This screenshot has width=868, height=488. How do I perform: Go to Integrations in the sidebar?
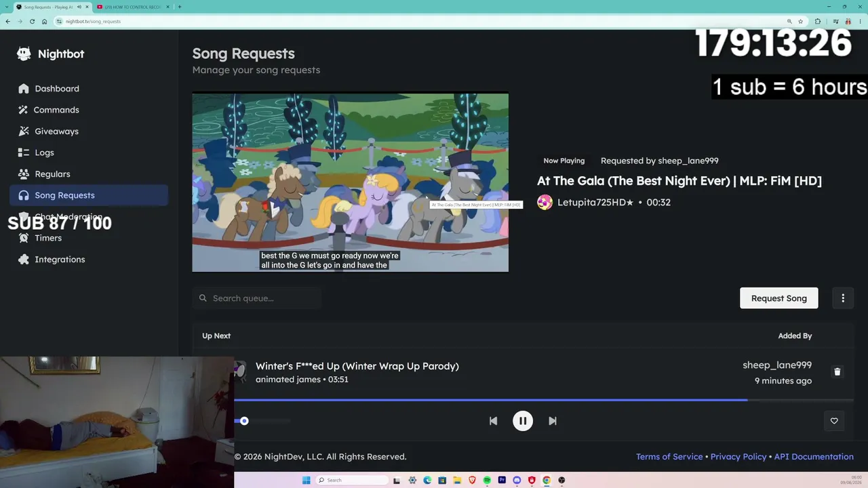coord(89,260)
